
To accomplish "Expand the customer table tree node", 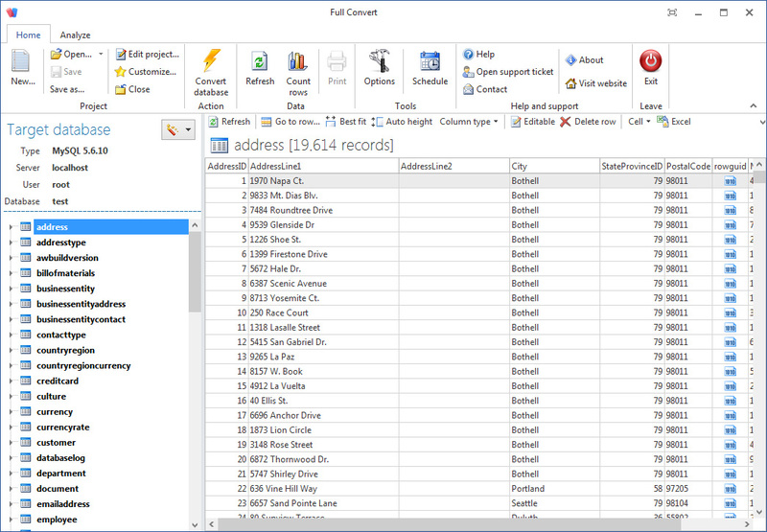I will coord(11,443).
